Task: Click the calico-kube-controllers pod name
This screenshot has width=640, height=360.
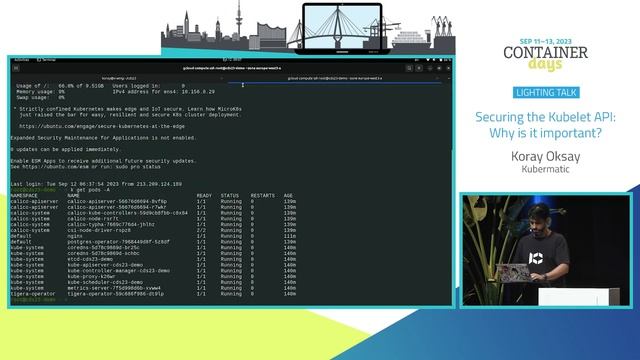Action: click(x=127, y=213)
